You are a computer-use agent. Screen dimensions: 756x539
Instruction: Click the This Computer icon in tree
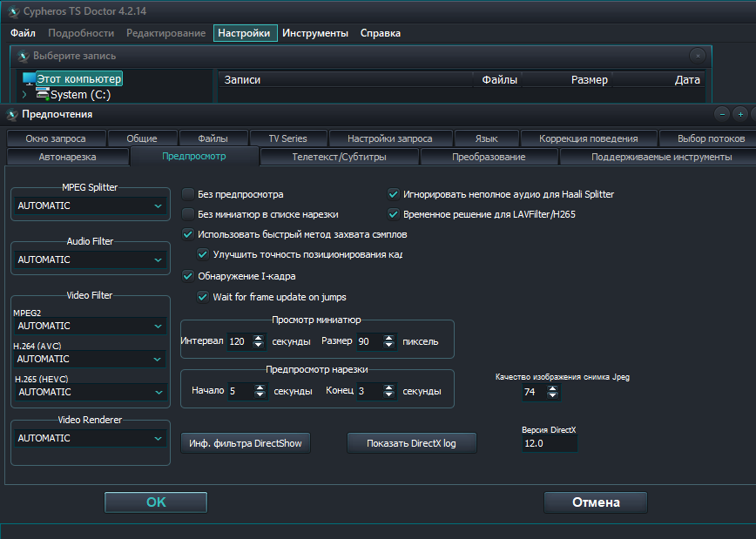pyautogui.click(x=29, y=78)
